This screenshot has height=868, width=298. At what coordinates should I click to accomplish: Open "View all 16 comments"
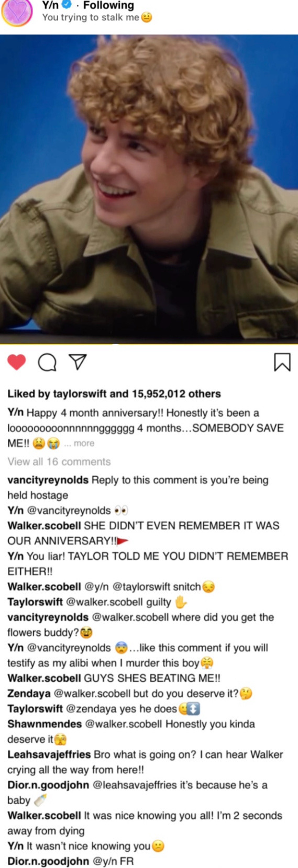click(59, 461)
